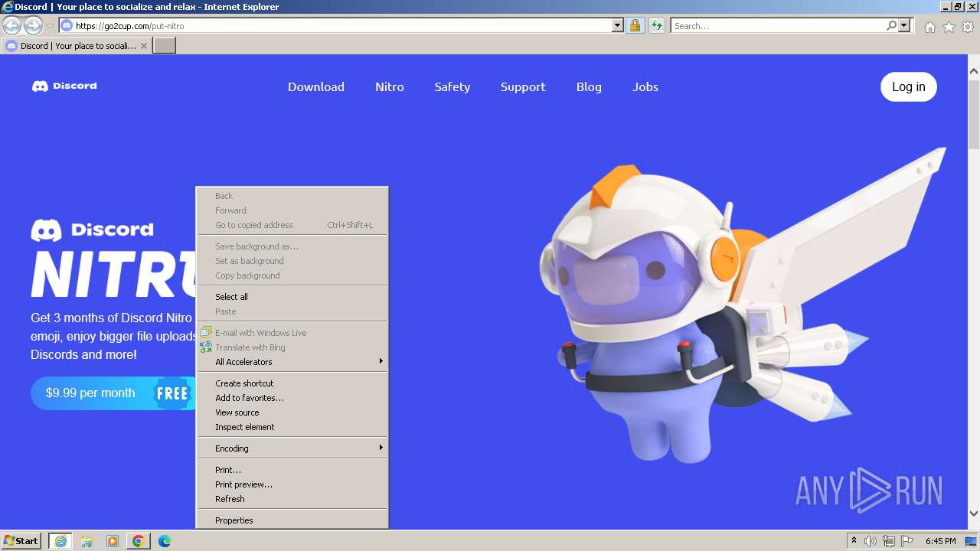
Task: Go to the Blog navigation link
Action: 589,86
